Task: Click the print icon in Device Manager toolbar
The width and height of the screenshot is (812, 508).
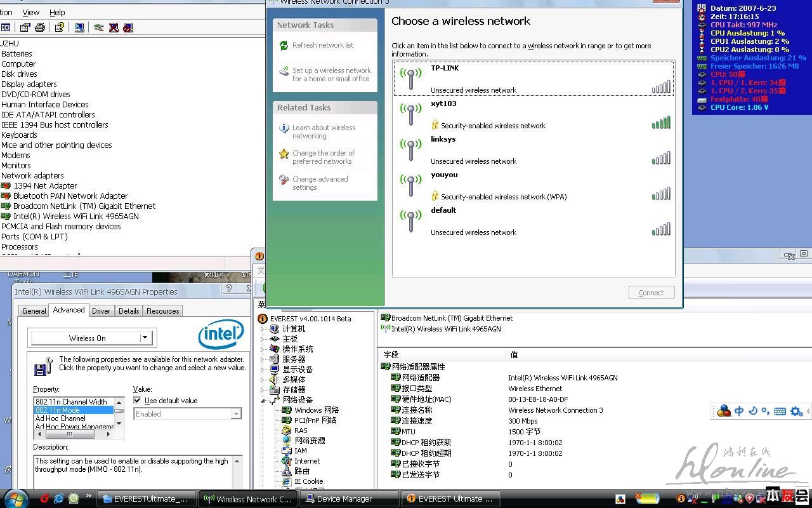Action: [40, 27]
